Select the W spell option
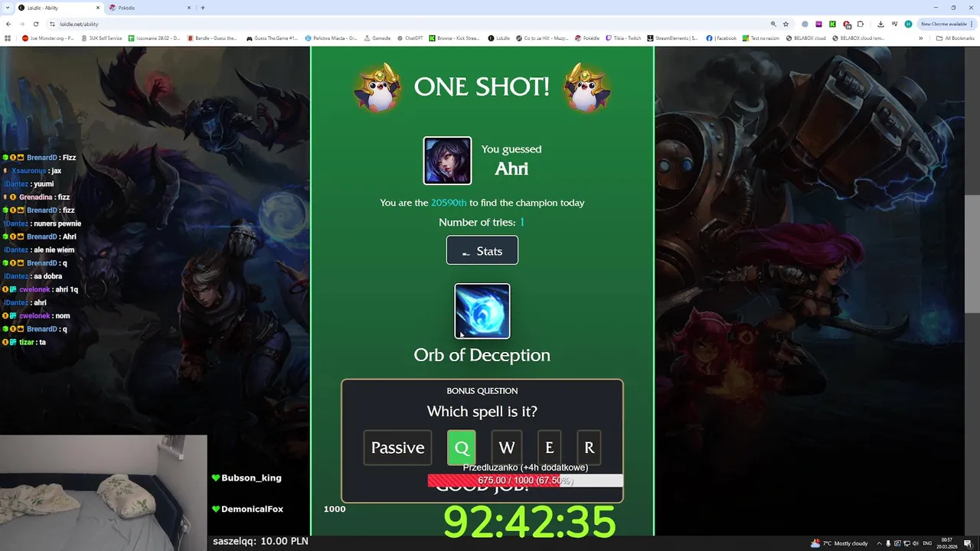 [506, 448]
